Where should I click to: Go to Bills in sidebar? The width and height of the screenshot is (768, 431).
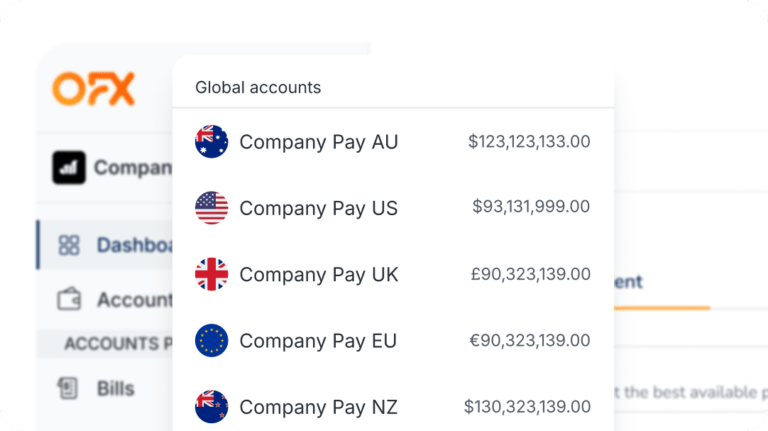115,388
